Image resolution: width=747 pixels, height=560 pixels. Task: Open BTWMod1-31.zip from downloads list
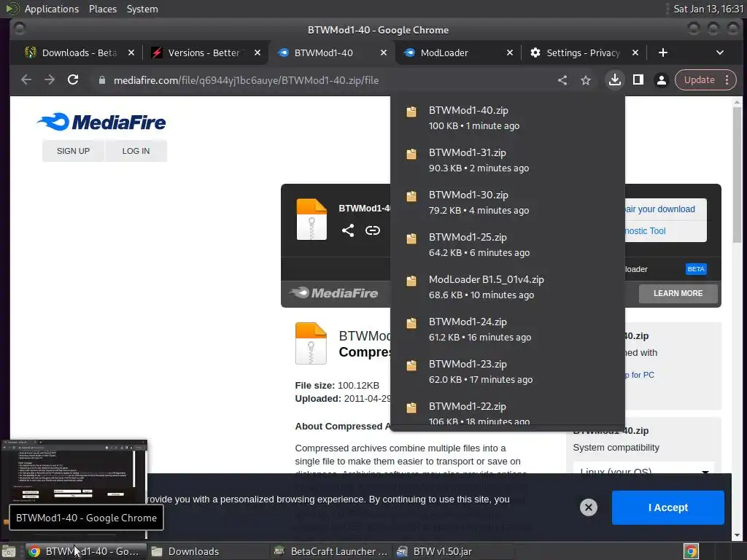508,160
